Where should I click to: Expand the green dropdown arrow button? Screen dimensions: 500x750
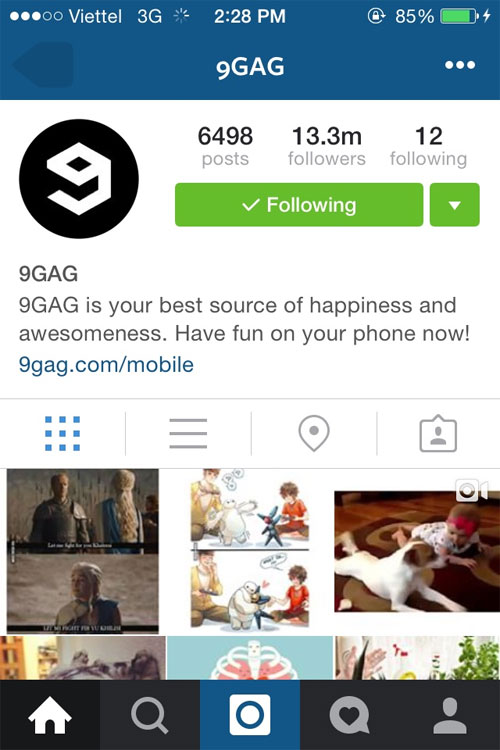click(x=455, y=205)
